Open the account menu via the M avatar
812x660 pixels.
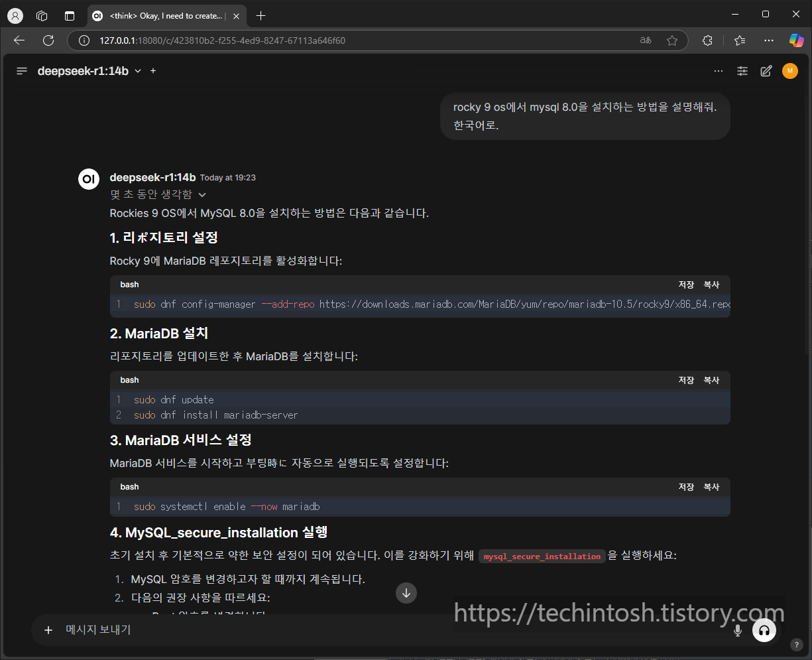790,71
